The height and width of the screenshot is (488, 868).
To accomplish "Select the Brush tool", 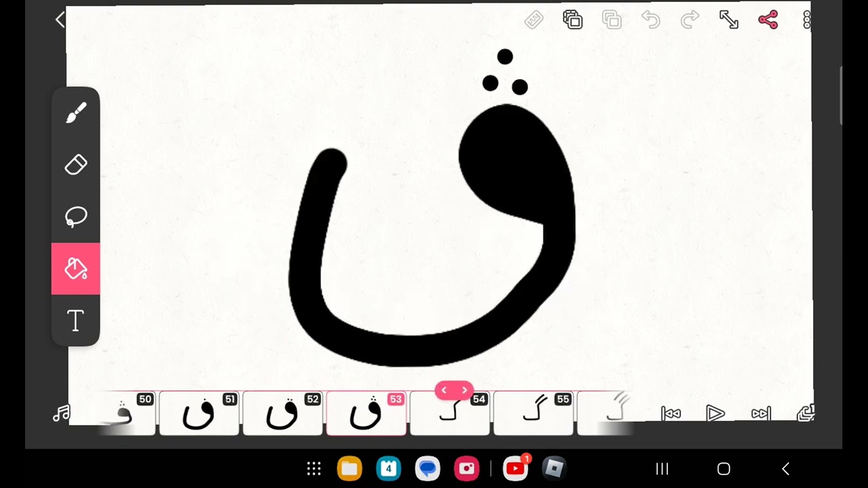I will (x=76, y=113).
